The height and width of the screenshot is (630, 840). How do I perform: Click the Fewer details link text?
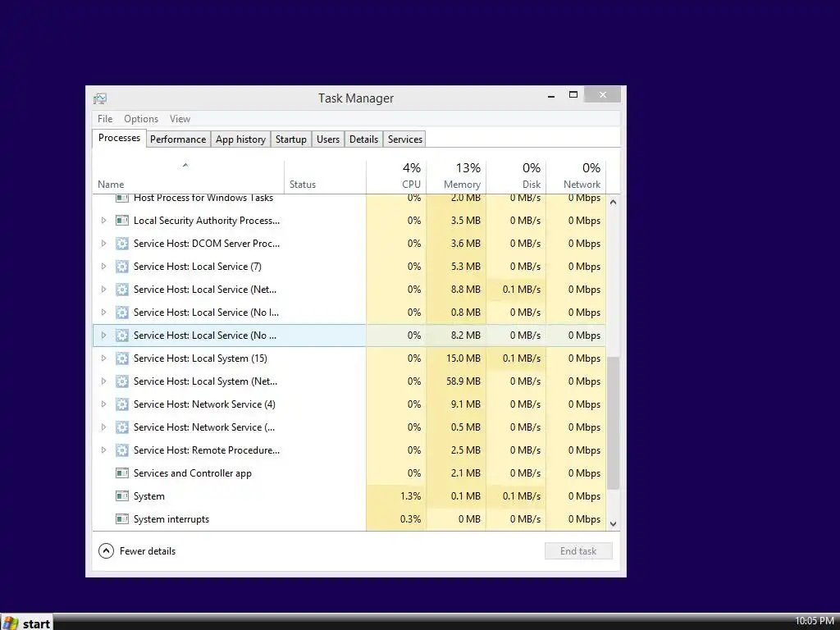[x=148, y=551]
